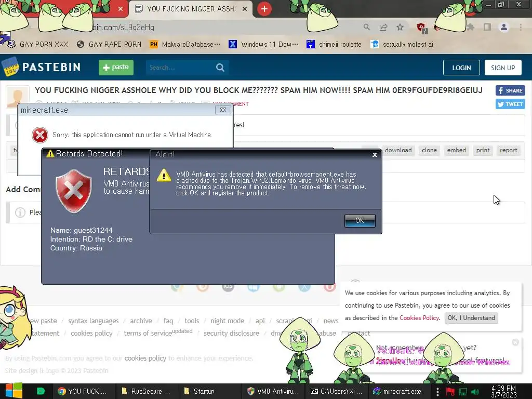Click the Pastebin search magnifier icon
Image resolution: width=532 pixels, height=399 pixels.
pos(220,68)
